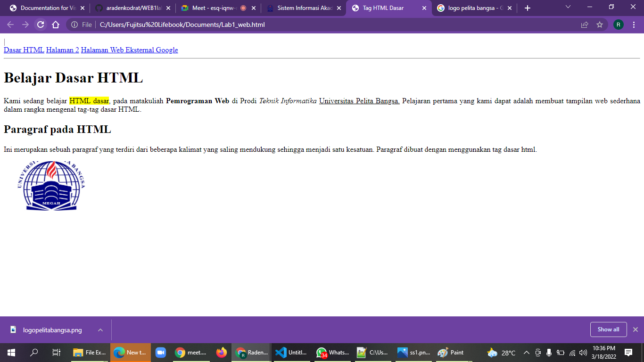Viewport: 644px width, 362px height.
Task: Open Visual Studio Code Untitled window
Action: (x=291, y=353)
